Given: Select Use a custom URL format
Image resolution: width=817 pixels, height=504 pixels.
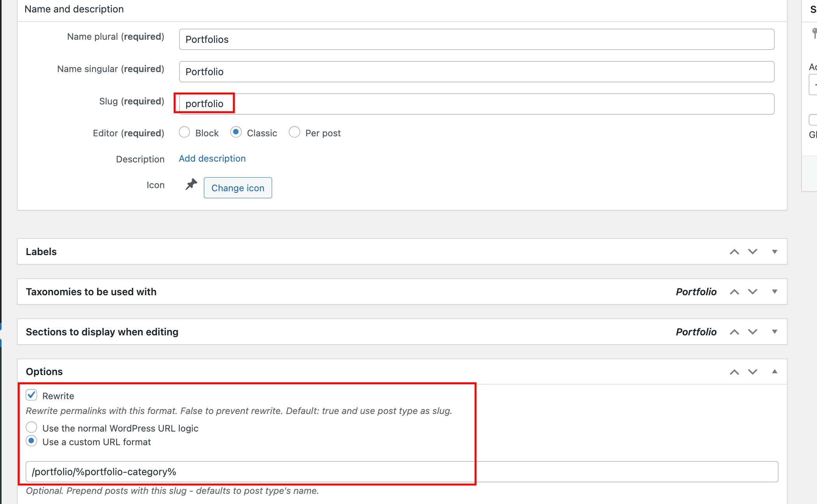Looking at the screenshot, I should [32, 441].
